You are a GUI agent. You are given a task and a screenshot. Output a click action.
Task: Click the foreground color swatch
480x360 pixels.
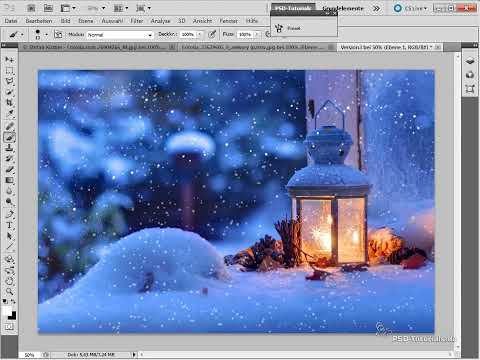coord(7,310)
